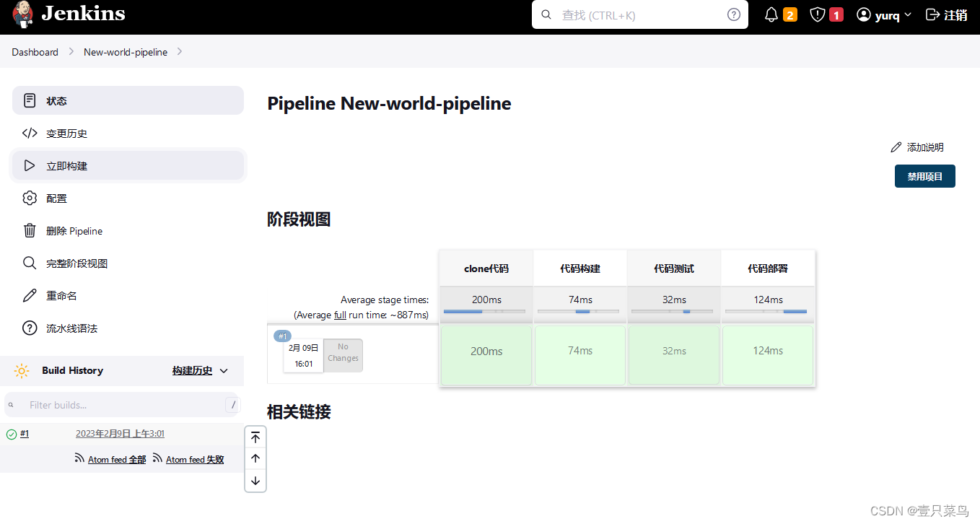Click 重命名 pencil icon
The image size is (980, 524).
[x=30, y=296]
